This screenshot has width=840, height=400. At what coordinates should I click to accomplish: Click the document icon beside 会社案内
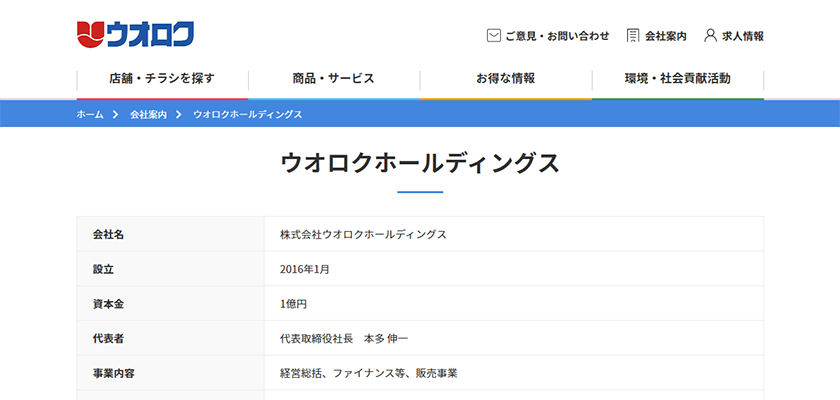pos(633,36)
